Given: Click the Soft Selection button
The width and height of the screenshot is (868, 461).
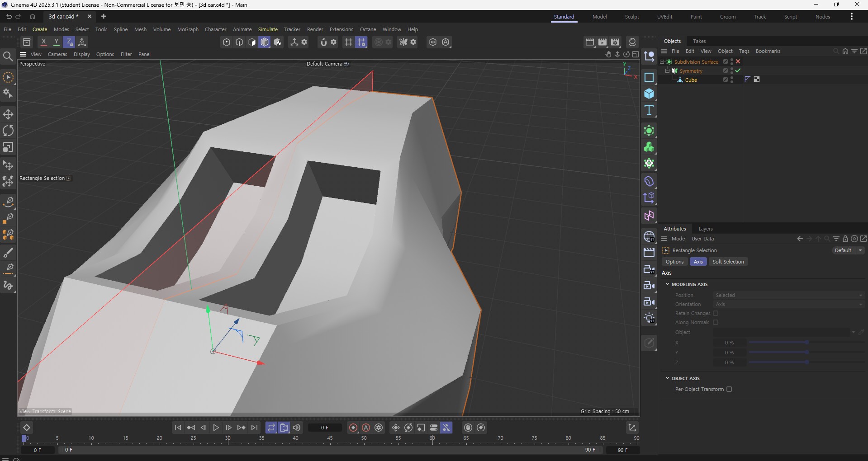Looking at the screenshot, I should coord(728,262).
